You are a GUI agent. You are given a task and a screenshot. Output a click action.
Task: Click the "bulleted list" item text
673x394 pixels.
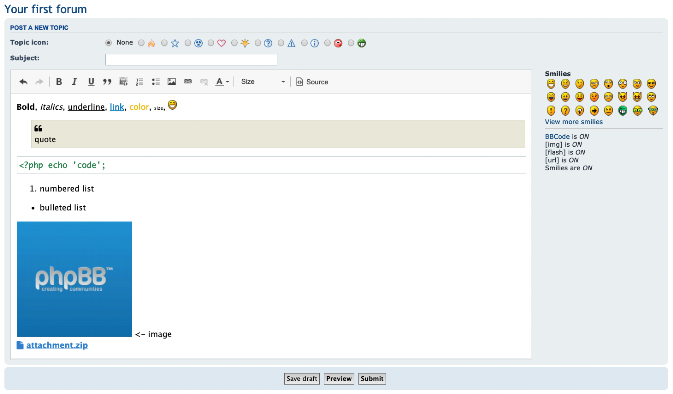tap(63, 208)
